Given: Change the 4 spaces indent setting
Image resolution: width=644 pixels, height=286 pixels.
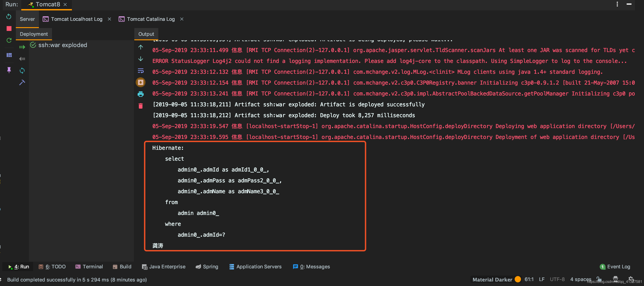Looking at the screenshot, I should (580, 279).
